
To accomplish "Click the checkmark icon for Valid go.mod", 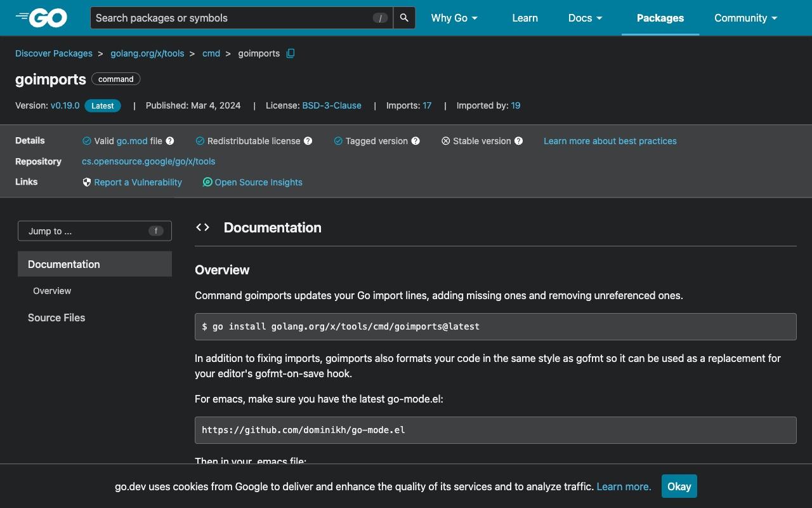I will pos(87,141).
